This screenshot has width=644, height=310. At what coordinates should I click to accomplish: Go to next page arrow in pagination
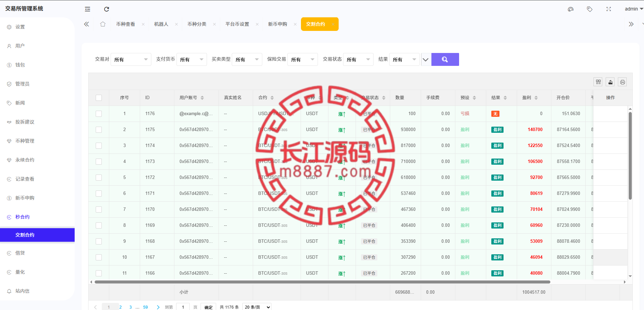158,307
